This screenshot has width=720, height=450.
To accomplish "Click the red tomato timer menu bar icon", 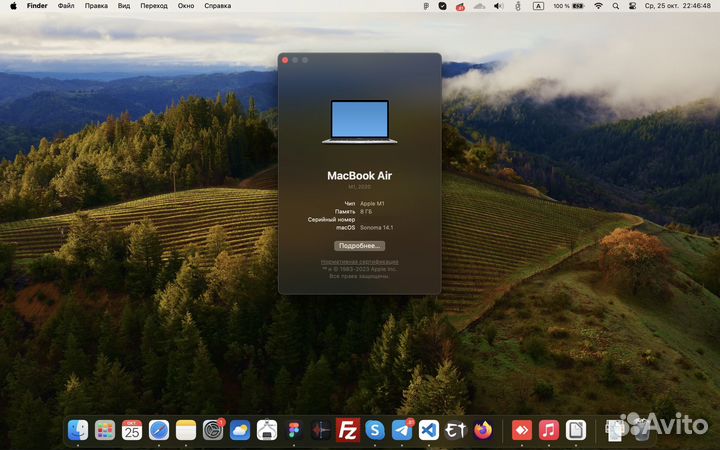I will [x=460, y=6].
